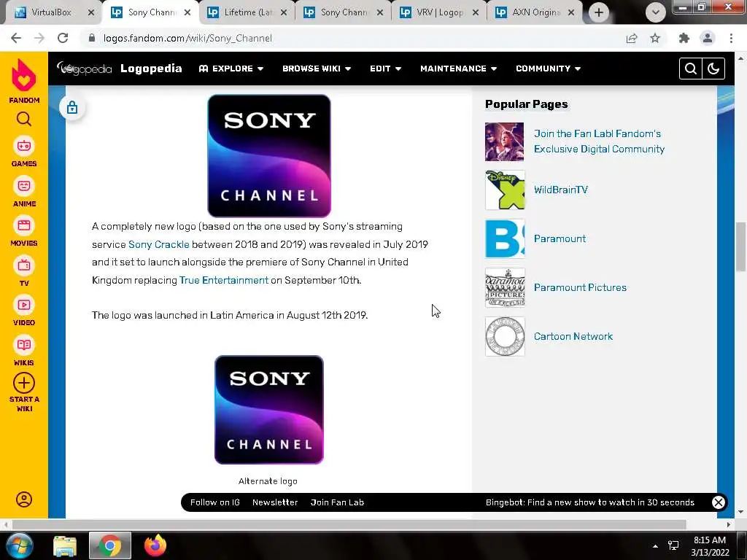Switch to second Sony Chann tab
Screen dimensions: 747x560
344,12
